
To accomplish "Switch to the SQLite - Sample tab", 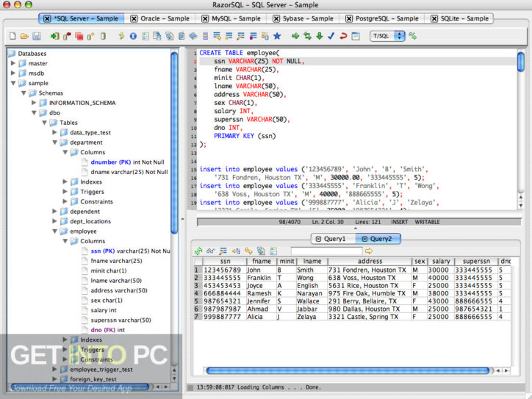I will (x=460, y=18).
